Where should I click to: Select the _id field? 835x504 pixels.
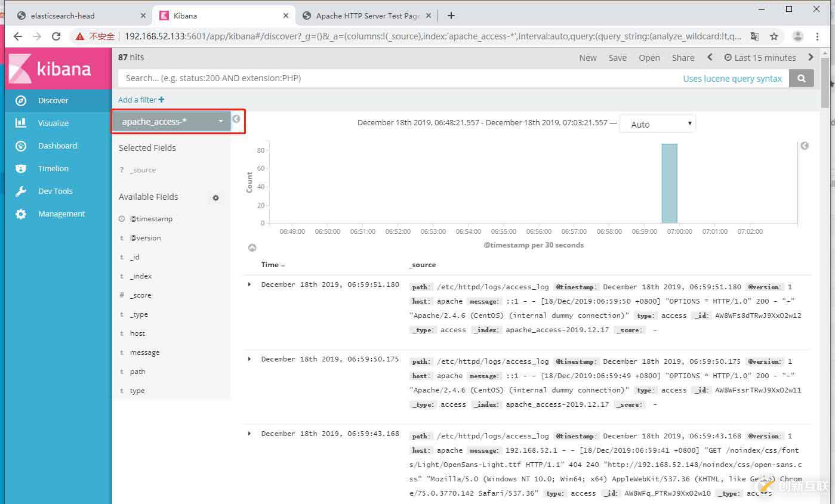pyautogui.click(x=134, y=257)
